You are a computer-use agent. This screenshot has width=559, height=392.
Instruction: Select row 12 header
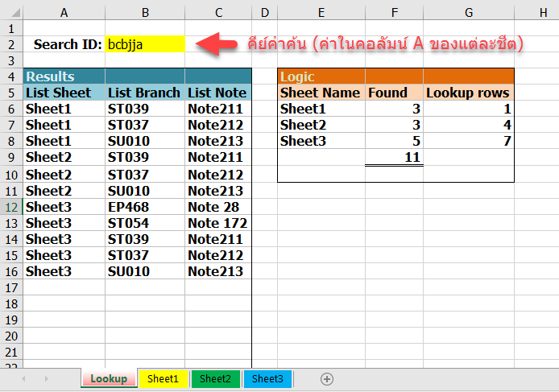(x=10, y=207)
